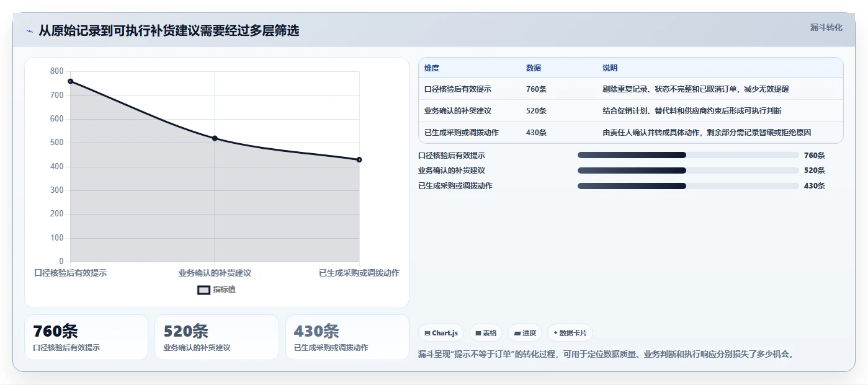Click the chart data point at 430
The height and width of the screenshot is (385, 868).
click(359, 160)
